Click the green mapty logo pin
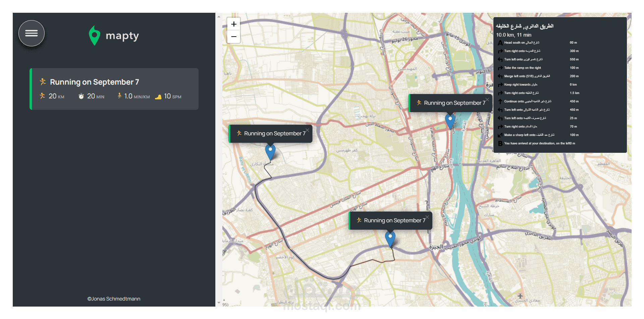The height and width of the screenshot is (319, 644). [94, 35]
